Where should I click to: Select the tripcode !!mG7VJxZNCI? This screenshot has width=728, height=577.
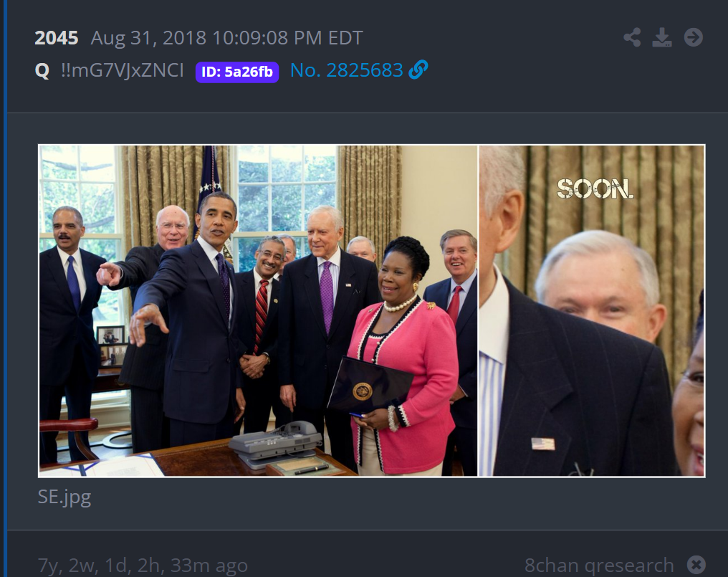[123, 71]
